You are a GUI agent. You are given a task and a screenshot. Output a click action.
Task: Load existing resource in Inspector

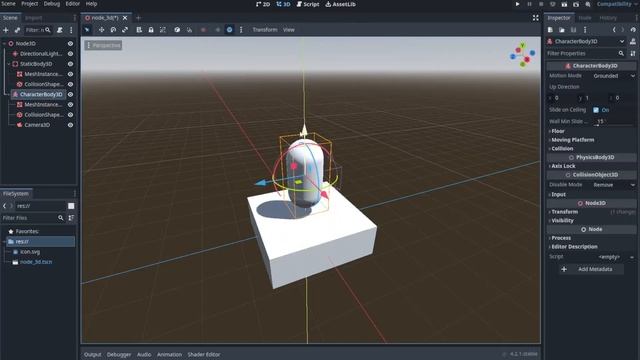(x=562, y=30)
